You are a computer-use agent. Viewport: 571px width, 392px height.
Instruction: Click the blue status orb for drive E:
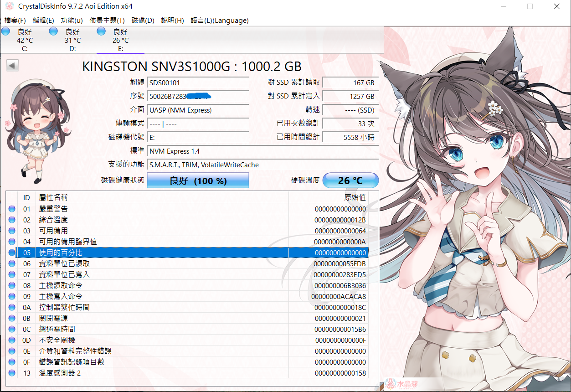tap(101, 31)
